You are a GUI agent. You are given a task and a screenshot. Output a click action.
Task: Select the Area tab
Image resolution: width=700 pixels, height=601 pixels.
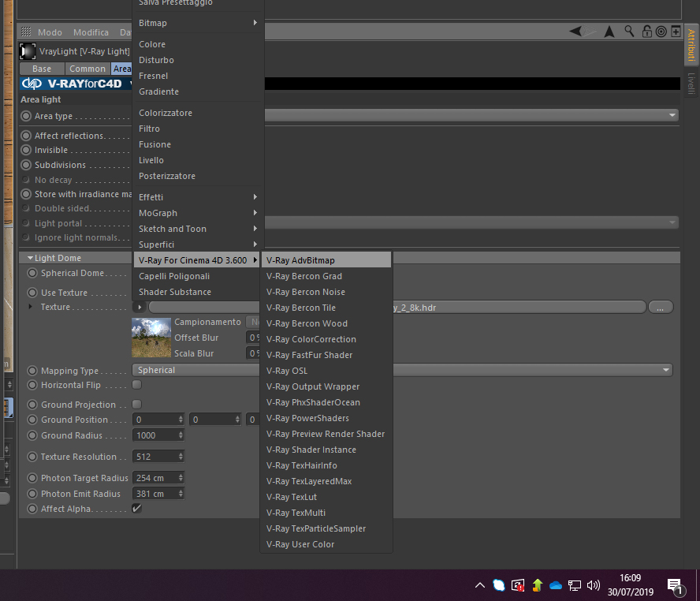(121, 69)
